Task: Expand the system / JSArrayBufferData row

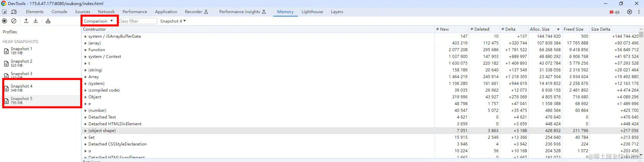Action: point(86,36)
